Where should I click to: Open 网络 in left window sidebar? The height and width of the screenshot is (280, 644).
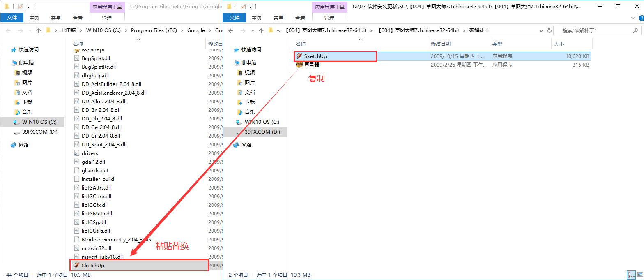click(24, 145)
